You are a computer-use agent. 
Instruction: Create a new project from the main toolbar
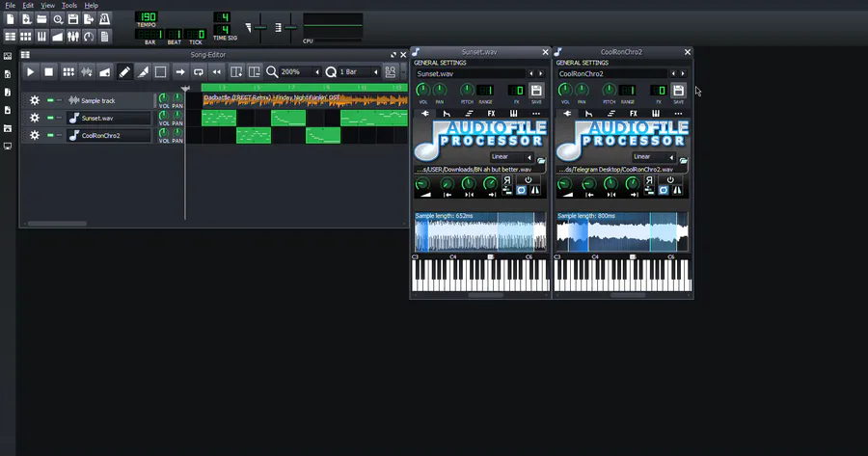coord(10,19)
